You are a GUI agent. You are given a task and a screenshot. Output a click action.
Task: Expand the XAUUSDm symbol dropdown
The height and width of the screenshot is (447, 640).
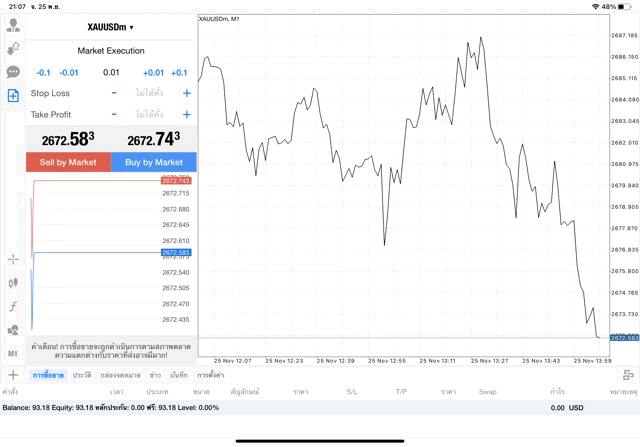111,27
